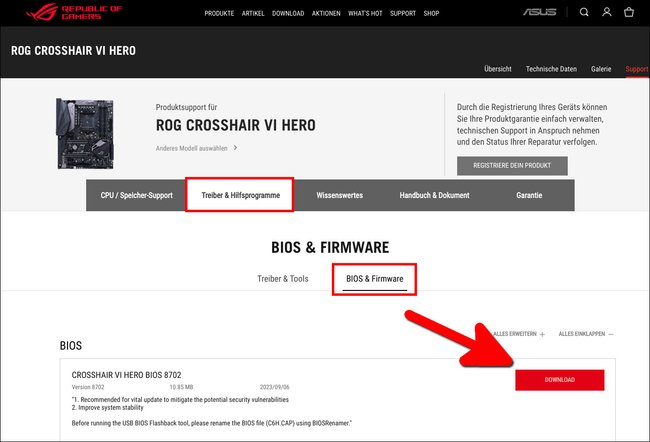Click 'Recommended for vital update' note

pyautogui.click(x=180, y=400)
